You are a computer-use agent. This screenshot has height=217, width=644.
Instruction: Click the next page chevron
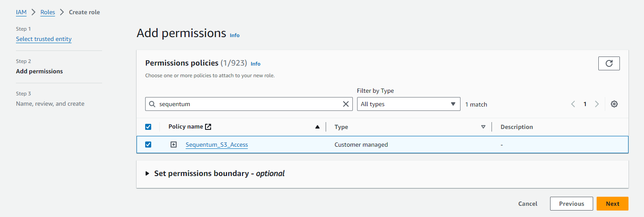pos(597,104)
